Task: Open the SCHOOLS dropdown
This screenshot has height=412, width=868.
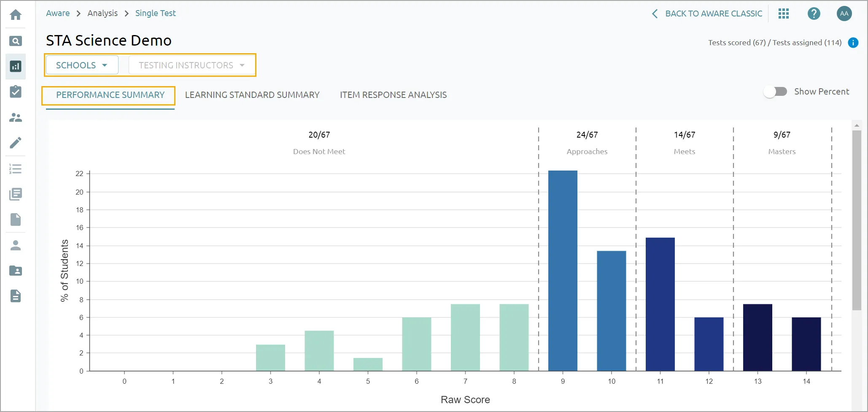Action: coord(81,65)
